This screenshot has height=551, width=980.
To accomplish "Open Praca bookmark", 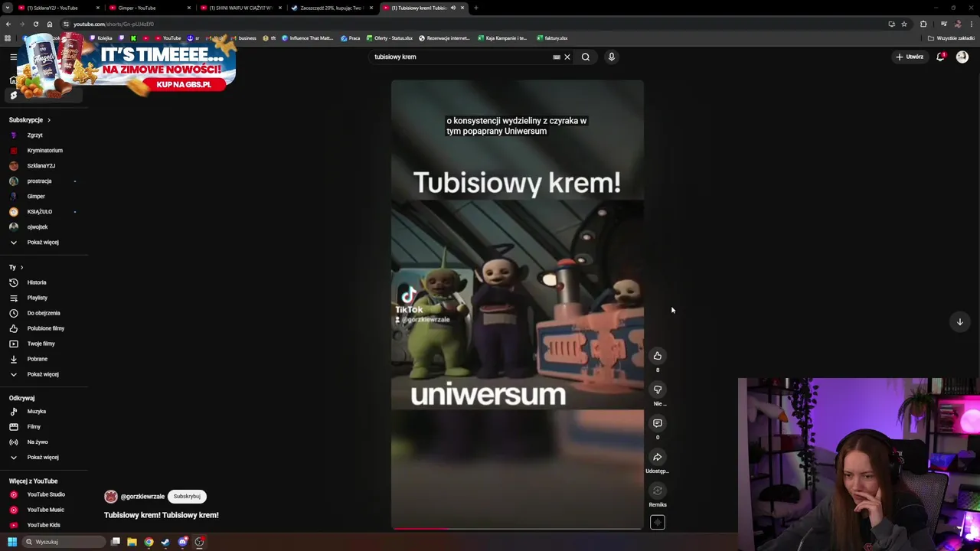I will pos(351,38).
